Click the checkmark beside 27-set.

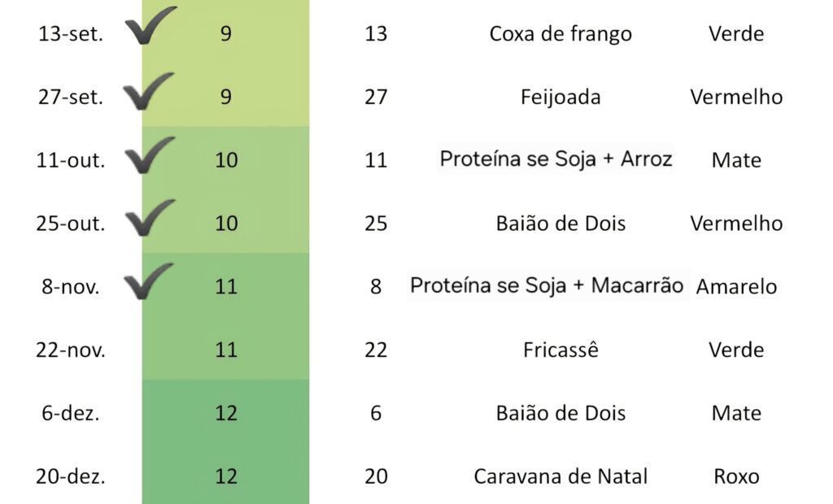(x=148, y=91)
